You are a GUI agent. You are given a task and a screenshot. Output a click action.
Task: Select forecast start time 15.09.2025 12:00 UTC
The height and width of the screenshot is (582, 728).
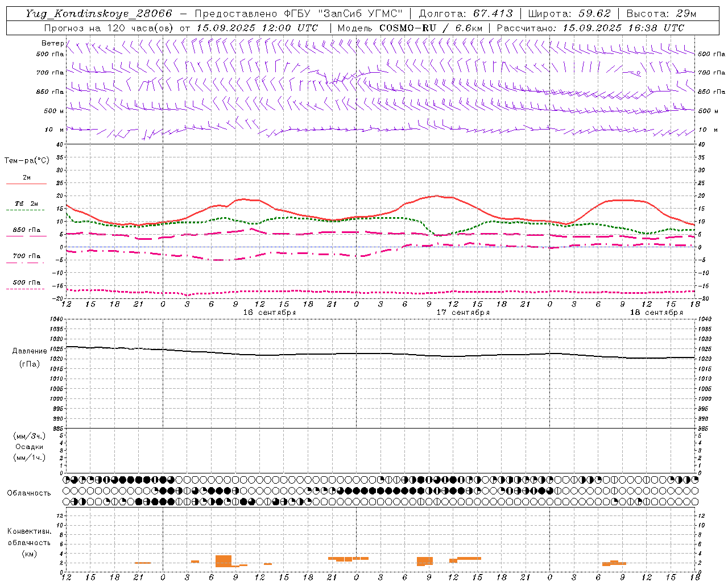[x=257, y=28]
